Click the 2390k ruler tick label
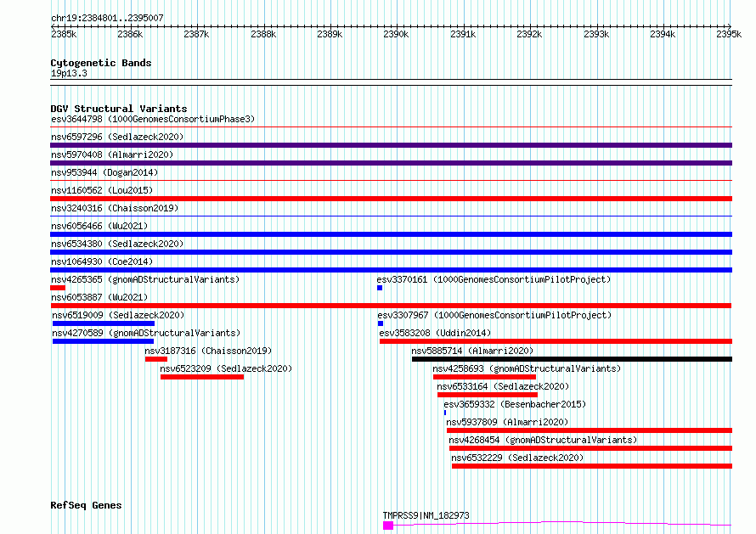This screenshot has width=756, height=534. tap(396, 34)
